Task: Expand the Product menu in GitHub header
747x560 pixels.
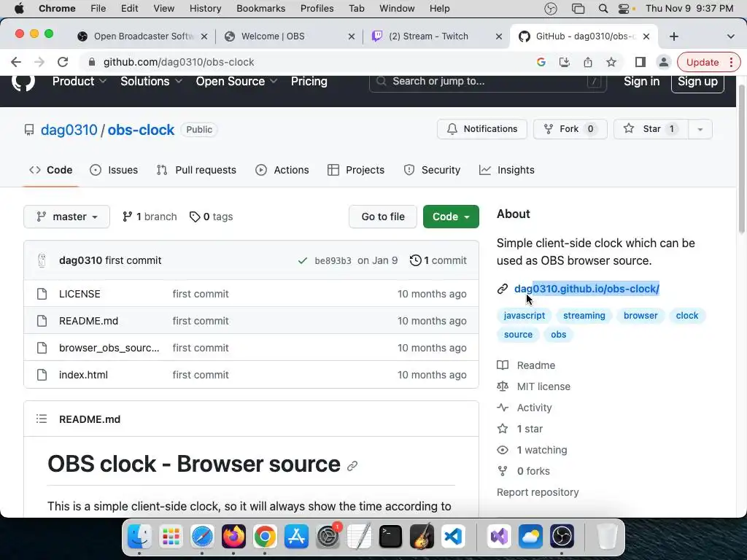Action: [79, 82]
